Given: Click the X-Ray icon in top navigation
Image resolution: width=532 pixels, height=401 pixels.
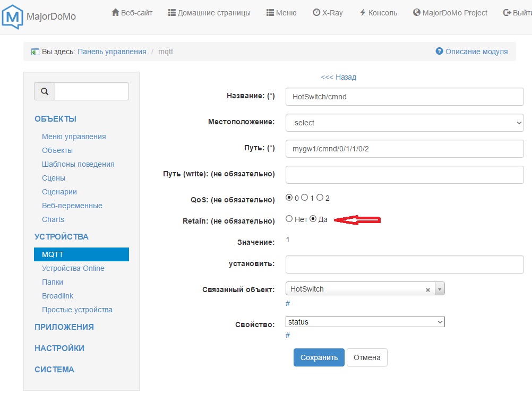Looking at the screenshot, I should (x=316, y=12).
